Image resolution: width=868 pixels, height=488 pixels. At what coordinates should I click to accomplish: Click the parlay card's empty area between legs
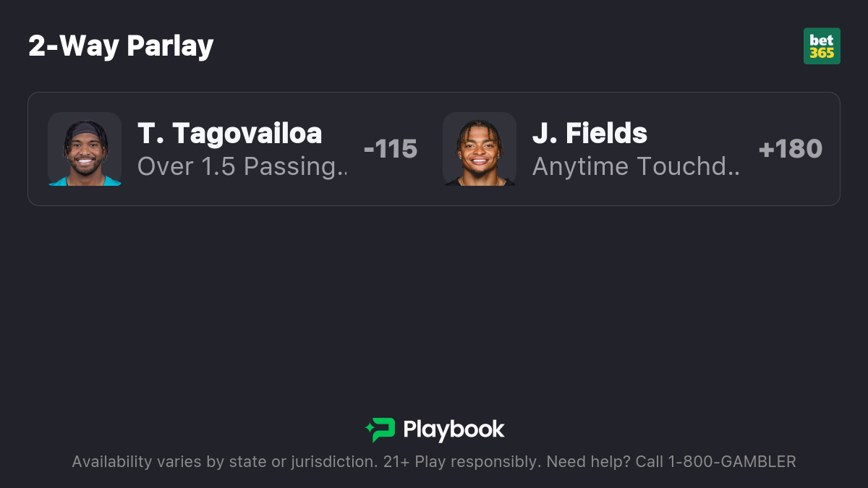tap(430, 149)
